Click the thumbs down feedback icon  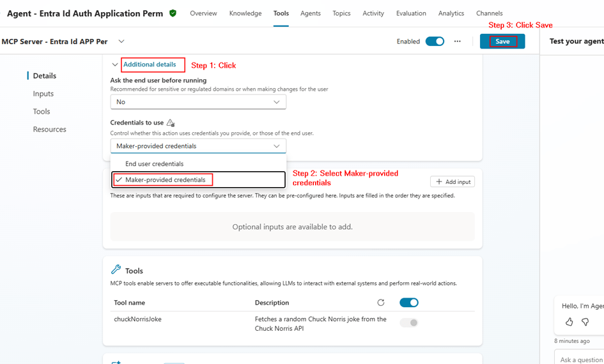[x=585, y=322]
